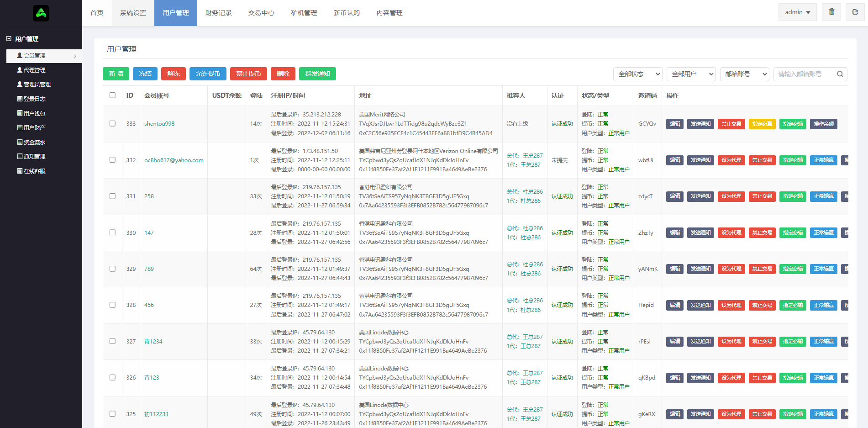
Task: Check the box for user ID 329
Action: point(112,269)
